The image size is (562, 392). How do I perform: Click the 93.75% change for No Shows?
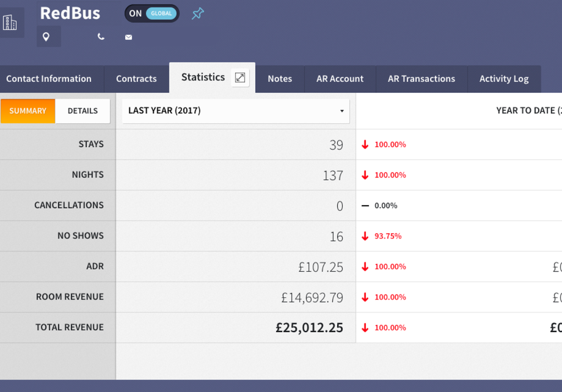pos(388,236)
